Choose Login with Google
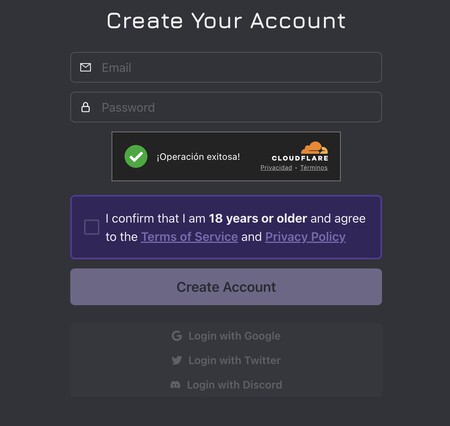 [x=226, y=336]
